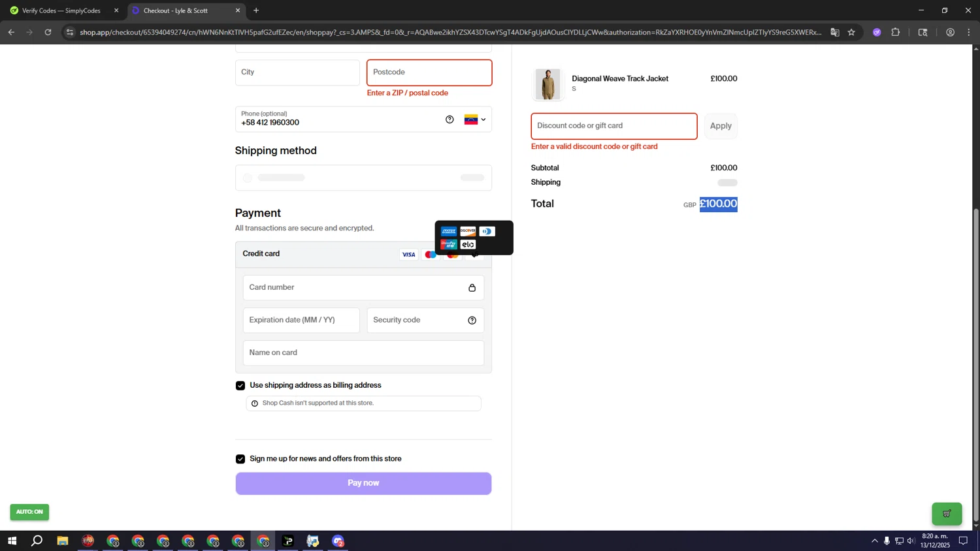Open the notification center icon
Viewport: 980px width, 551px height.
(x=963, y=541)
